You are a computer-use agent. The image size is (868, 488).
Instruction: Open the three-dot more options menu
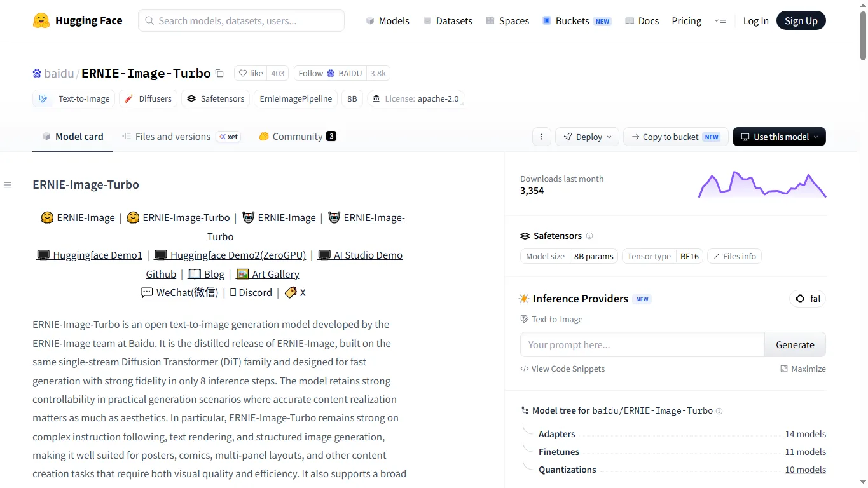542,137
